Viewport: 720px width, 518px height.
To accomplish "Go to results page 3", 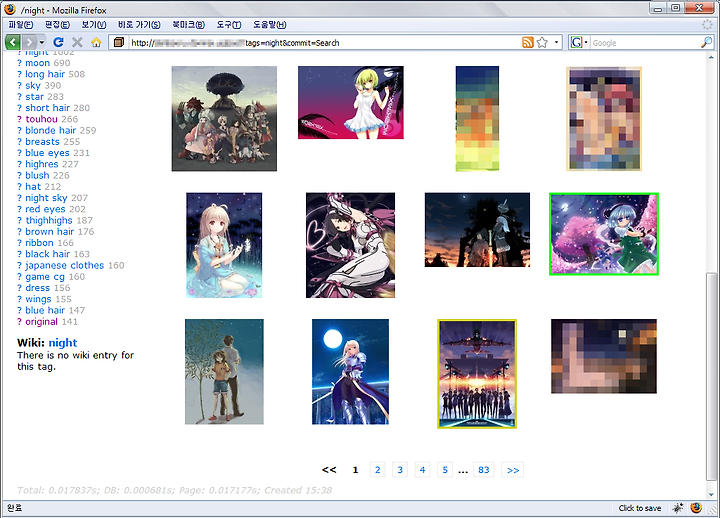I will (400, 470).
